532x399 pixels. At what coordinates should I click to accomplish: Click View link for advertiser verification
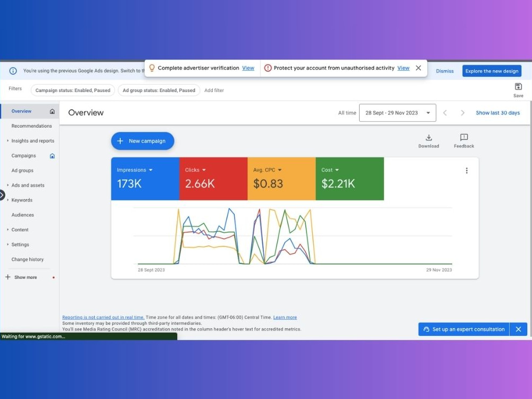point(248,68)
